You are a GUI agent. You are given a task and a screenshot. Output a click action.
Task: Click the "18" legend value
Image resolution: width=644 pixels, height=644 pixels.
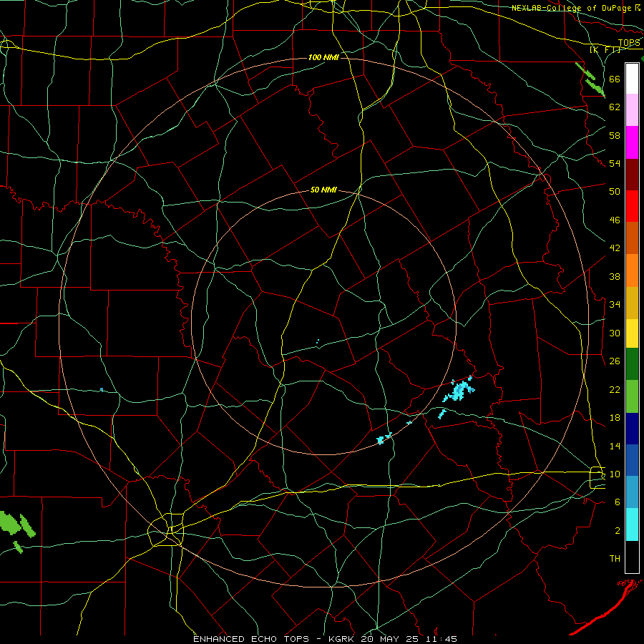pos(615,418)
